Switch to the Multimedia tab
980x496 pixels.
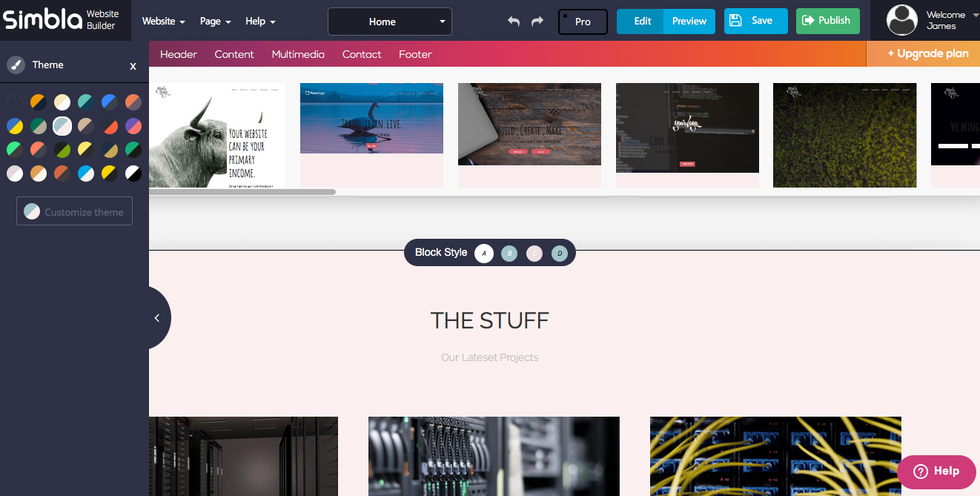pyautogui.click(x=298, y=53)
